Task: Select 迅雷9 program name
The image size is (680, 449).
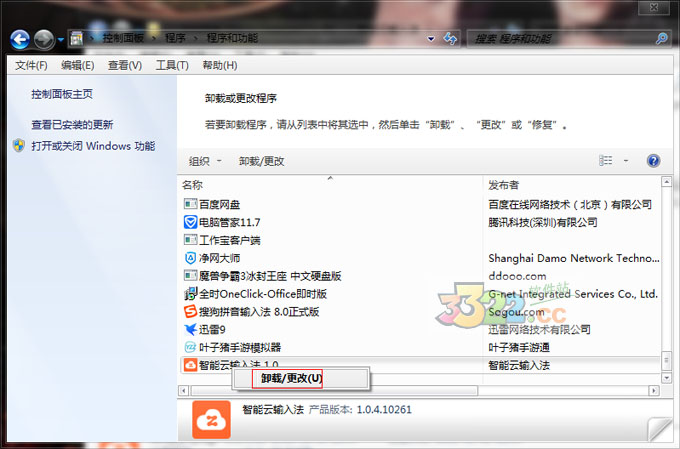Action: [x=212, y=330]
